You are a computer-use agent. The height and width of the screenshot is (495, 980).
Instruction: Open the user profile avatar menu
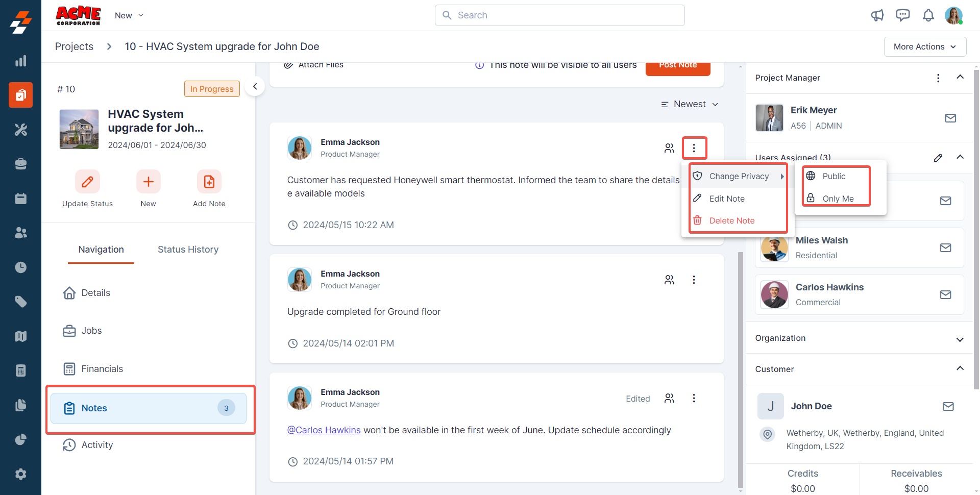(953, 15)
